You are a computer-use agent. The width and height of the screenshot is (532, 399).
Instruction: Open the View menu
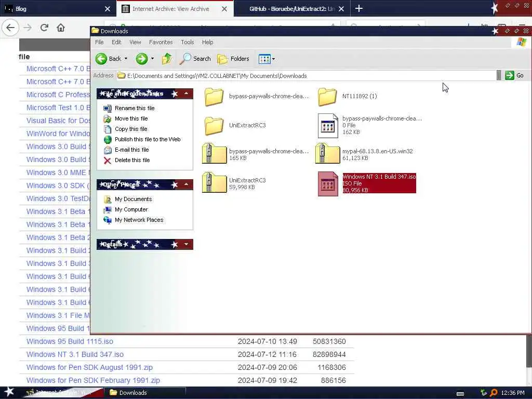click(135, 42)
